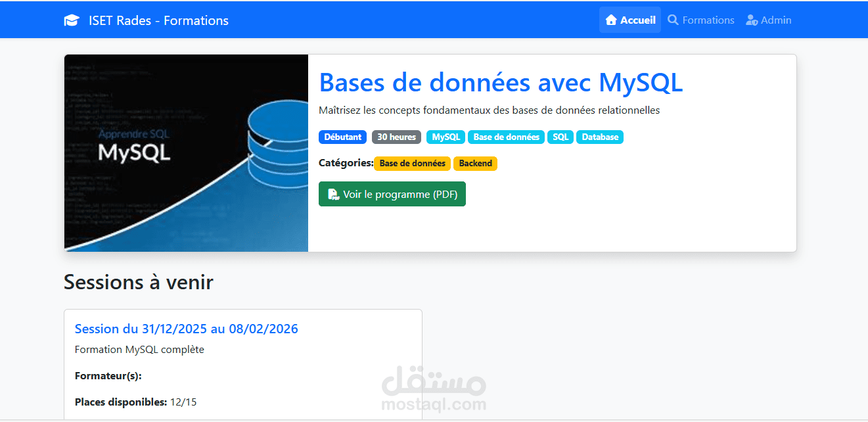Click the MySQL course thumbnail image

click(186, 152)
